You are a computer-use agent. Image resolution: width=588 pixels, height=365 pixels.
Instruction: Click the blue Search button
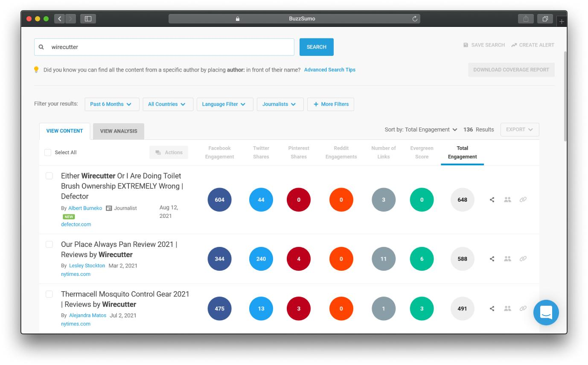click(x=317, y=47)
